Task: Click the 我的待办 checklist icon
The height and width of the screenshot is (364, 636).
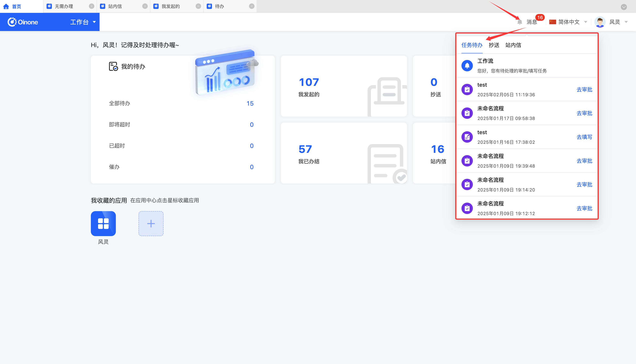Action: [113, 67]
